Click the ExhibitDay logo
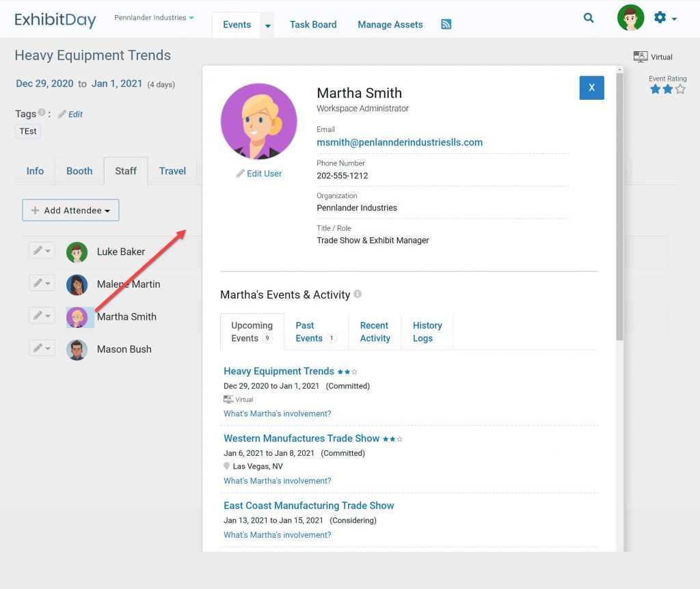The height and width of the screenshot is (589, 700). 55,20
